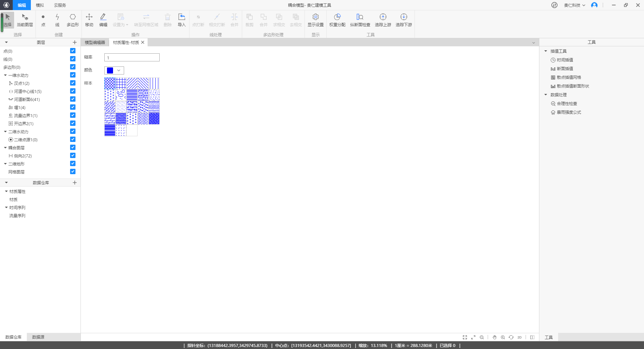Click the 导入 import icon
The height and width of the screenshot is (349, 644).
pos(181,20)
